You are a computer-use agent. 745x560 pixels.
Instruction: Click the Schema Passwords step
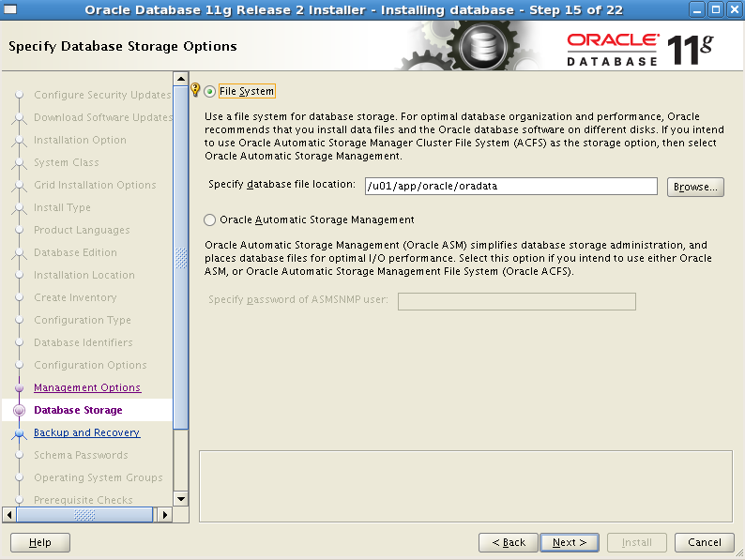click(x=82, y=455)
